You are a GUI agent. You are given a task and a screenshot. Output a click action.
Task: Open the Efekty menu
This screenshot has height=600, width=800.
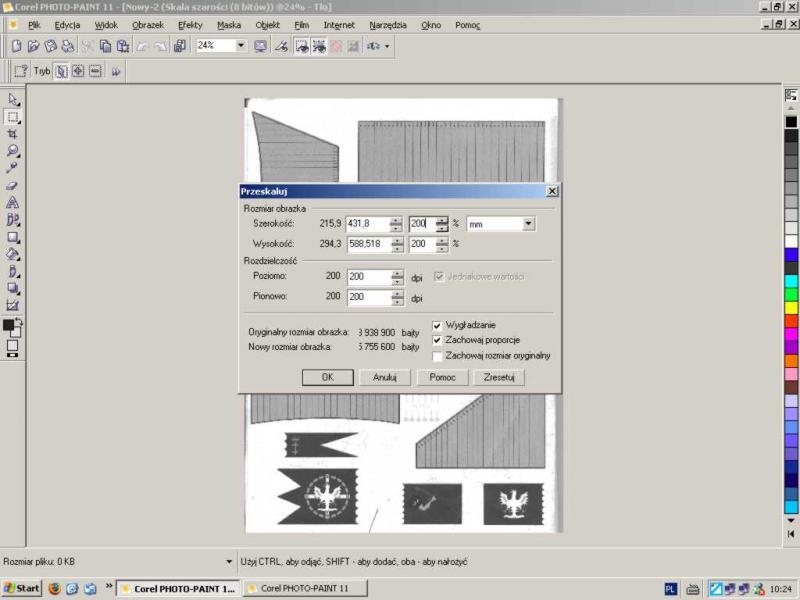[x=190, y=25]
